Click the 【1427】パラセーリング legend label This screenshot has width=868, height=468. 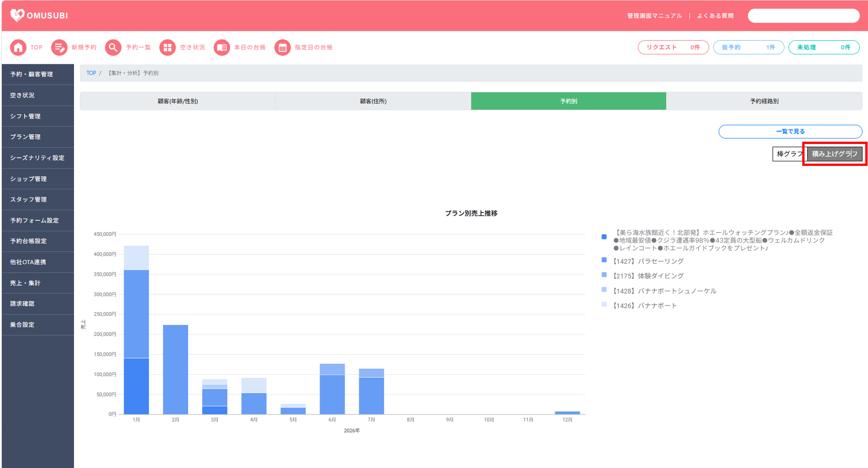point(648,261)
